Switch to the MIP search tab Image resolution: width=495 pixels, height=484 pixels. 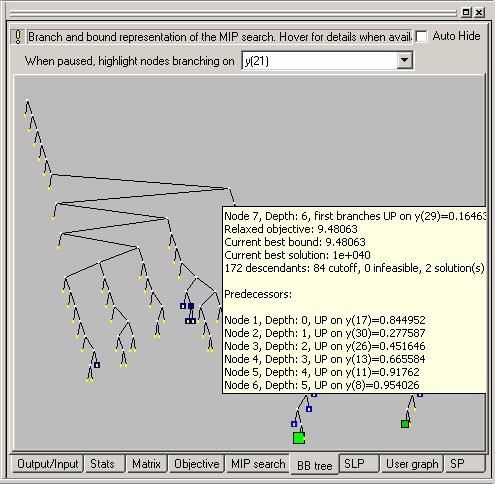[258, 464]
